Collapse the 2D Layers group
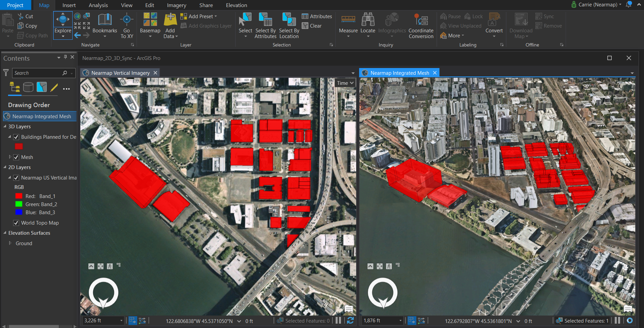This screenshot has width=644, height=328. (5, 167)
